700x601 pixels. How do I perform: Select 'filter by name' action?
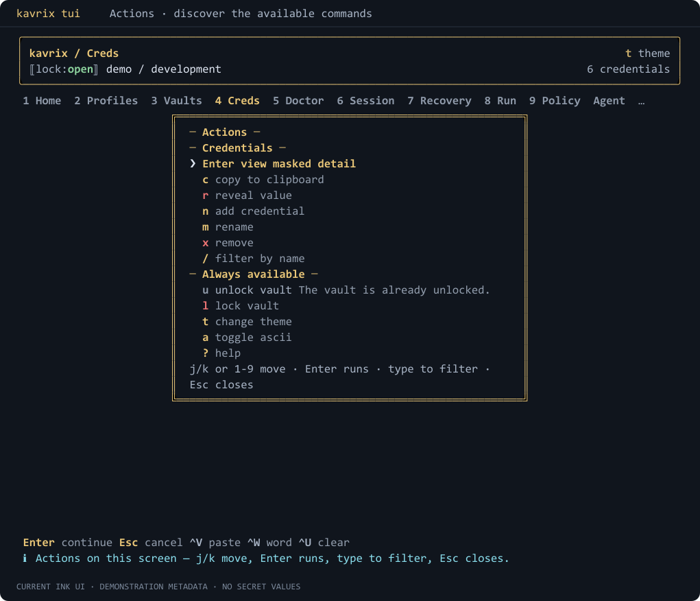253,258
